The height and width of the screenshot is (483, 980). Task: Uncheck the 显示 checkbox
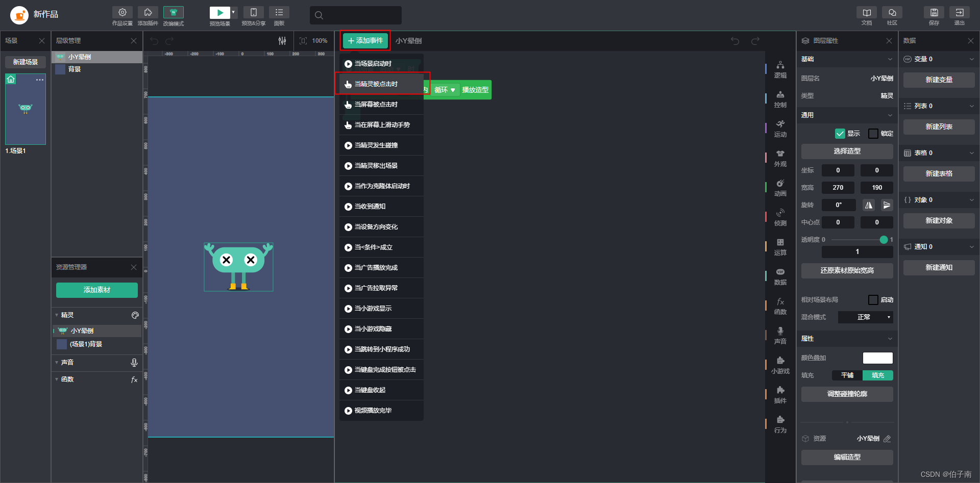point(840,134)
